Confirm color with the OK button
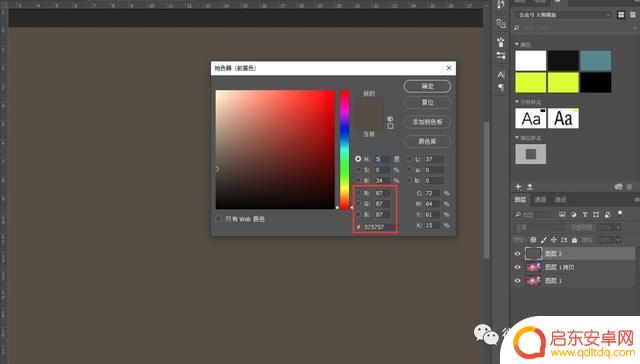 pyautogui.click(x=427, y=86)
